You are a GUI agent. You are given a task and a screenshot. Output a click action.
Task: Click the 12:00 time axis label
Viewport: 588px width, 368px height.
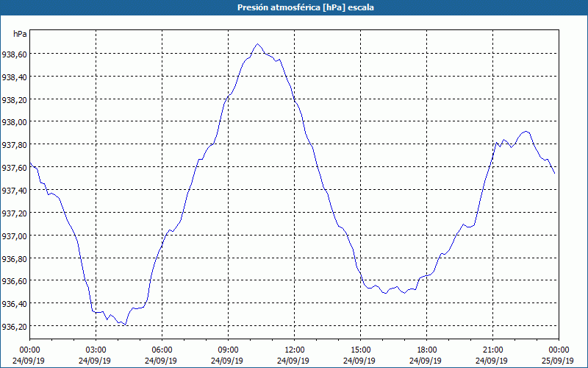(295, 350)
